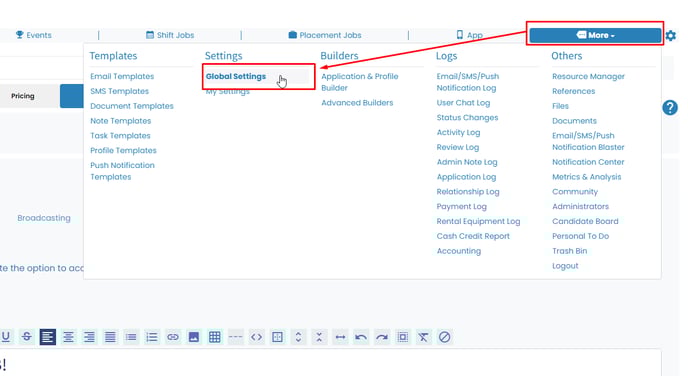This screenshot has height=376, width=688.
Task: Open Accounting
Action: pyautogui.click(x=459, y=251)
